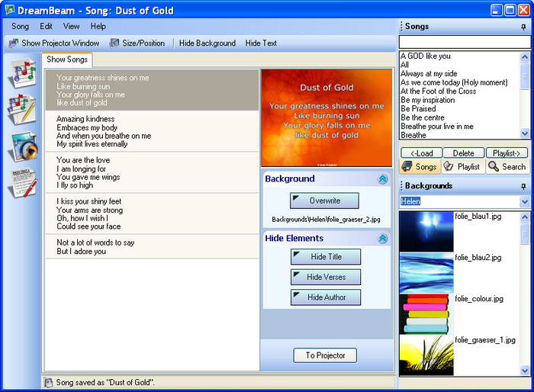Open the text tool sidebar icon with red pen
The image size is (534, 392).
click(24, 183)
